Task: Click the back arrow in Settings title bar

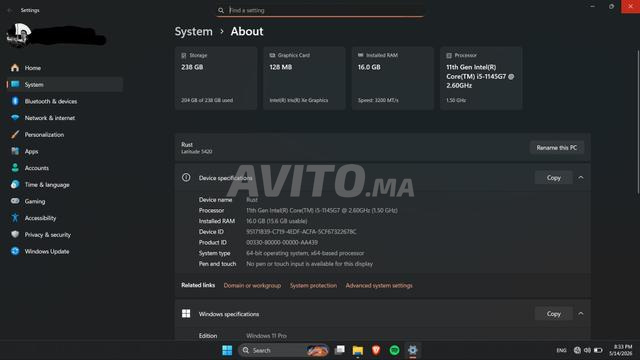Action: point(9,10)
